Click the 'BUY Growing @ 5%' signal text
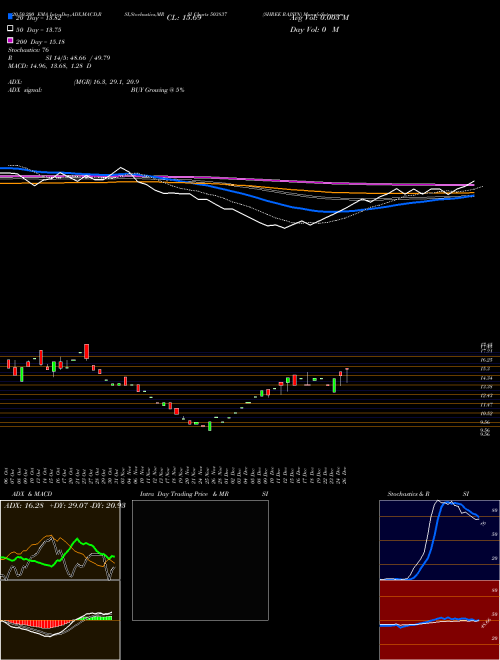Image resolution: width=500 pixels, height=660 pixels. coord(157,90)
